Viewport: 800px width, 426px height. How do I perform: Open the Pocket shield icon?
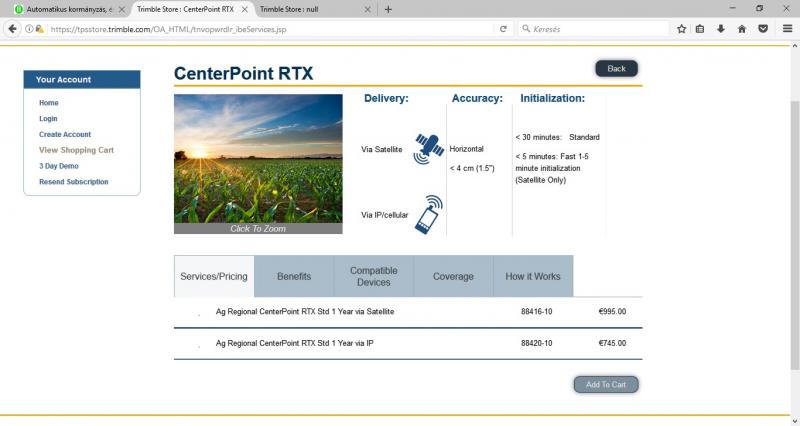pos(763,29)
